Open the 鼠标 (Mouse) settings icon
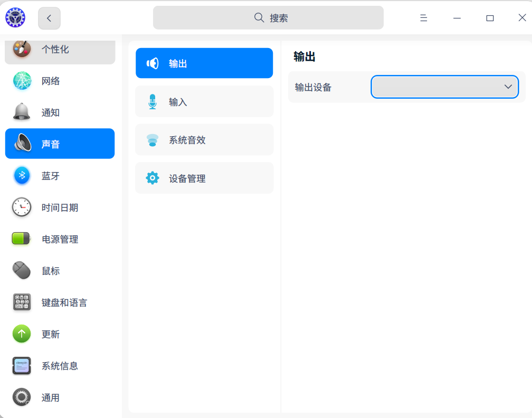532x418 pixels. point(22,270)
